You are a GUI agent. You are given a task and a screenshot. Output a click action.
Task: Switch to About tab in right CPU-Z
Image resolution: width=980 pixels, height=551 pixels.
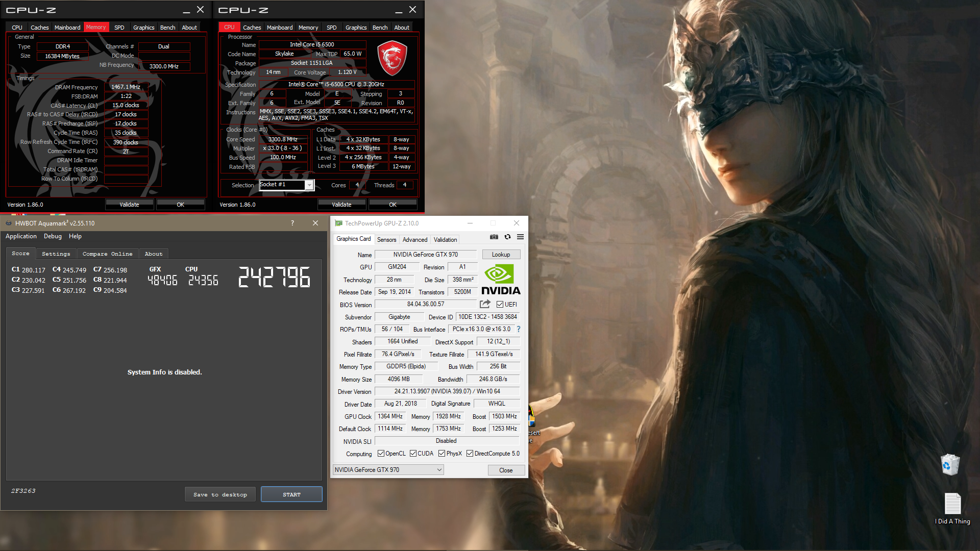401,28
